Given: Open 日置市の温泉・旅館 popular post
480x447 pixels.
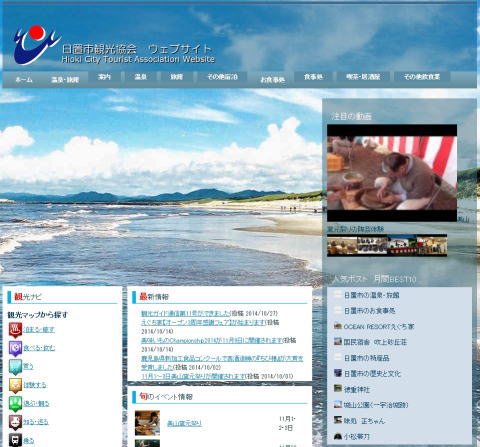Looking at the screenshot, I should 371,295.
